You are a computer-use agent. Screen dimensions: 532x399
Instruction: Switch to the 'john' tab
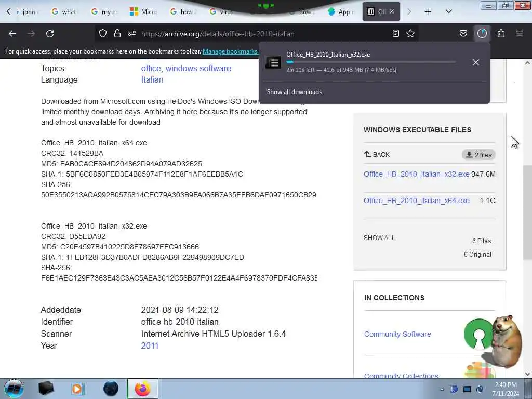point(28,12)
